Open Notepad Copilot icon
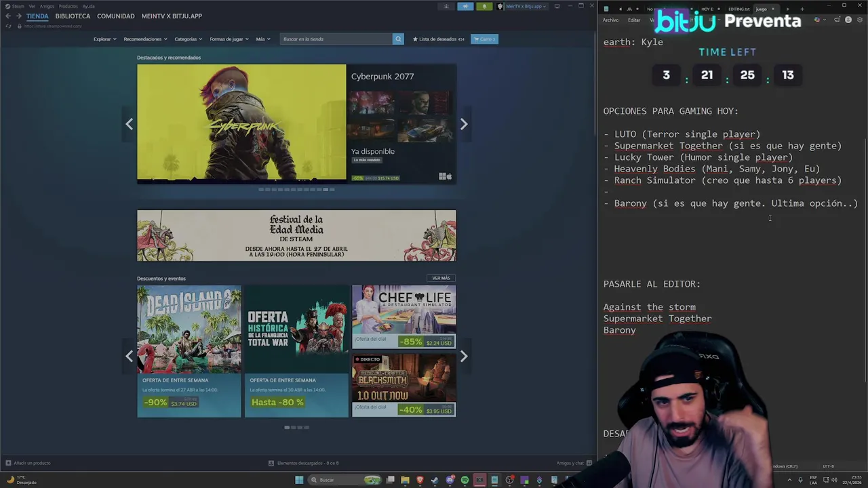The width and height of the screenshot is (868, 488). (817, 20)
